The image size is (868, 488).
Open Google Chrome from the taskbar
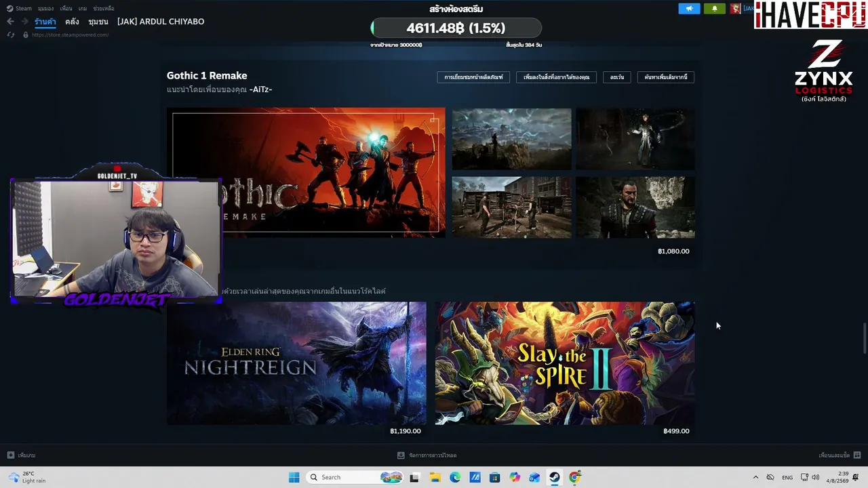point(575,477)
